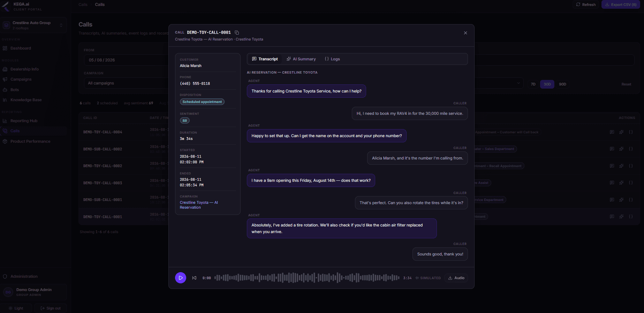
Task: Download the call Audio file
Action: pyautogui.click(x=456, y=278)
